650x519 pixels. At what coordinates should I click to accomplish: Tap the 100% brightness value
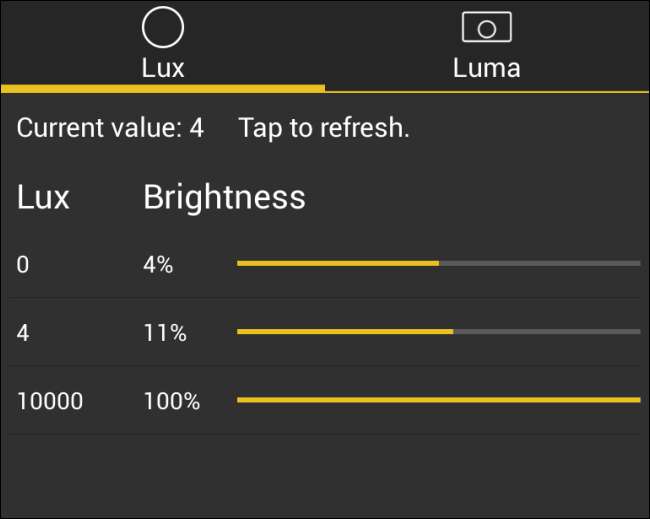tap(171, 402)
